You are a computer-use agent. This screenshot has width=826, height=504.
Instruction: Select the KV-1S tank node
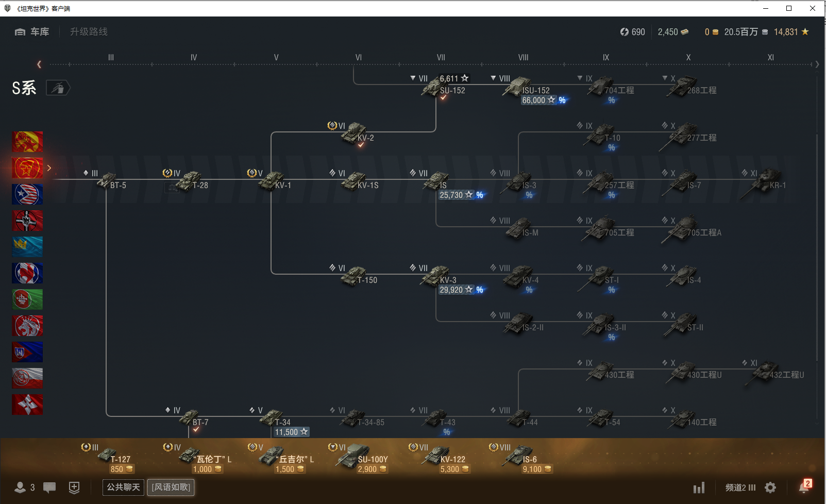pyautogui.click(x=355, y=180)
